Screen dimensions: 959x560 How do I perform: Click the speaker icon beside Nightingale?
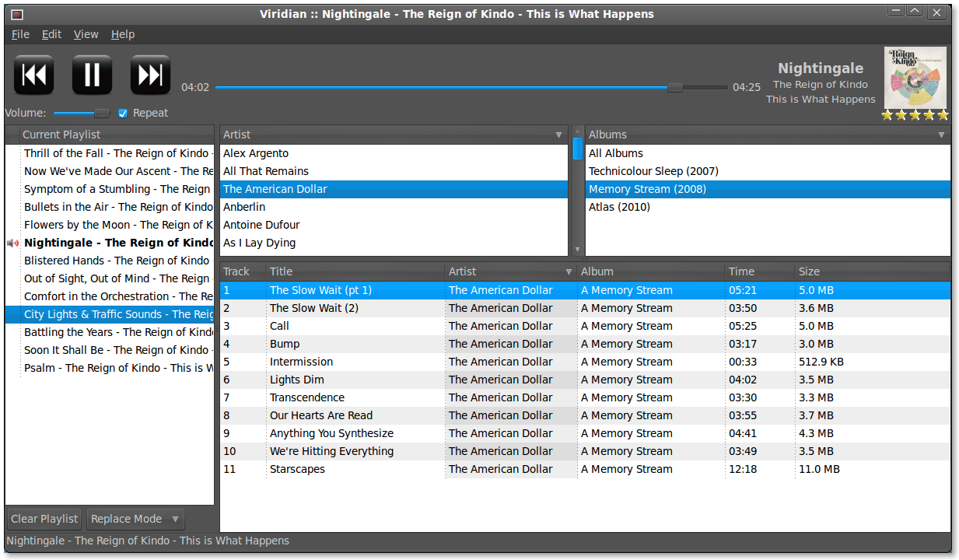coord(12,243)
